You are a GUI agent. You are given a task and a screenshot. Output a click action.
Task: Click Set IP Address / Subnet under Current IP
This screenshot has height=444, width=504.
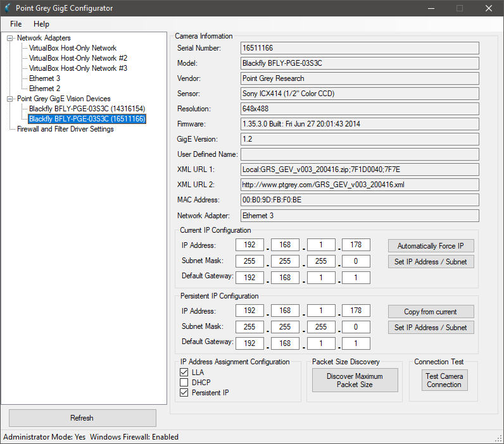coord(431,262)
